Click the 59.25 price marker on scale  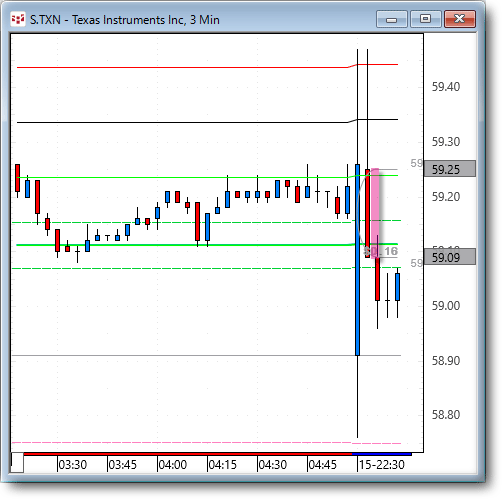[450, 169]
